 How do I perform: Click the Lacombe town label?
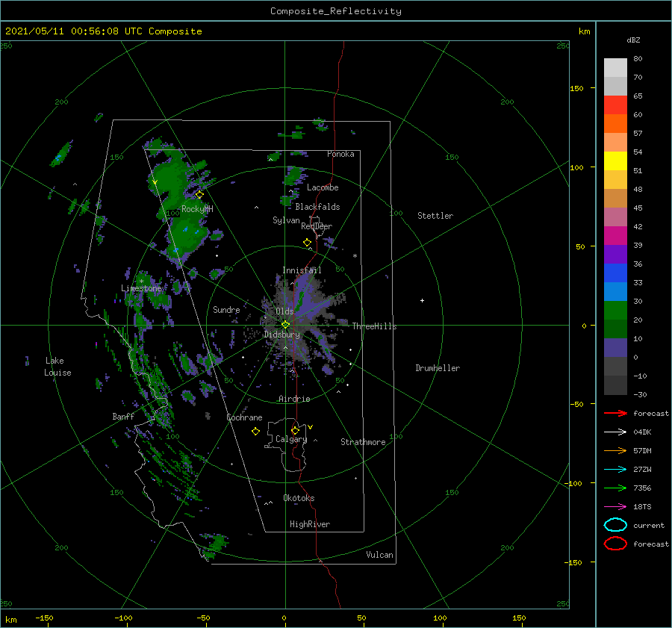pyautogui.click(x=323, y=187)
